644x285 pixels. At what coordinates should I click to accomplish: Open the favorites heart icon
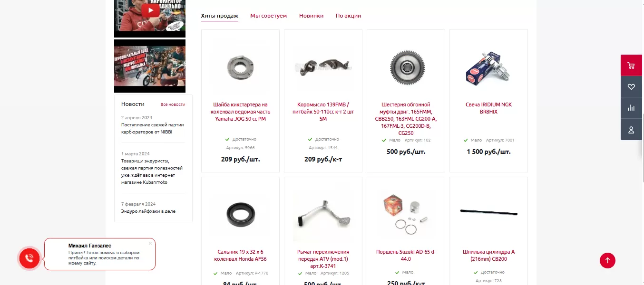coord(631,87)
